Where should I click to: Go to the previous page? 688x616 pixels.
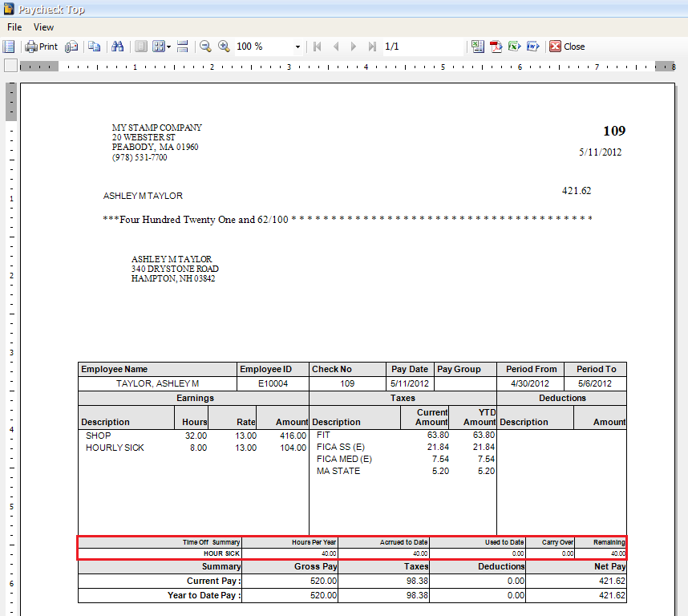pyautogui.click(x=336, y=47)
